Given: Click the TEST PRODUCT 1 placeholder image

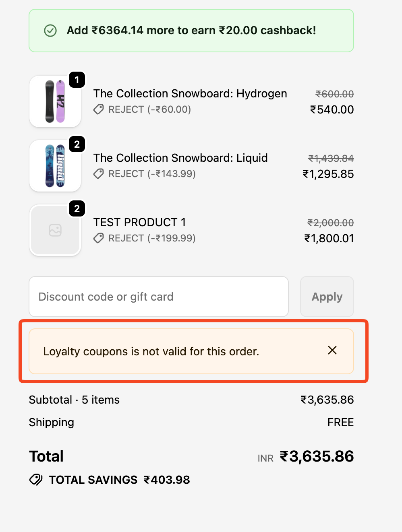Looking at the screenshot, I should click(x=55, y=230).
